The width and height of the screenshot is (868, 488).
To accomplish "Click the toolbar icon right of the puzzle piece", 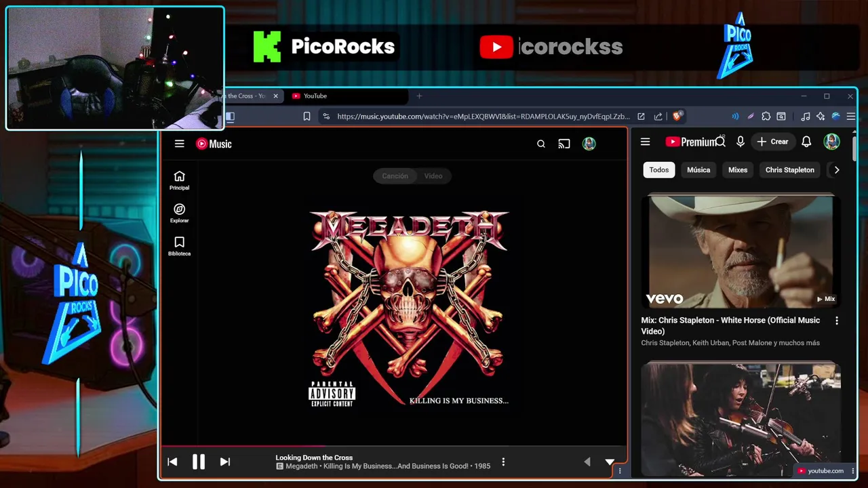I will click(781, 117).
